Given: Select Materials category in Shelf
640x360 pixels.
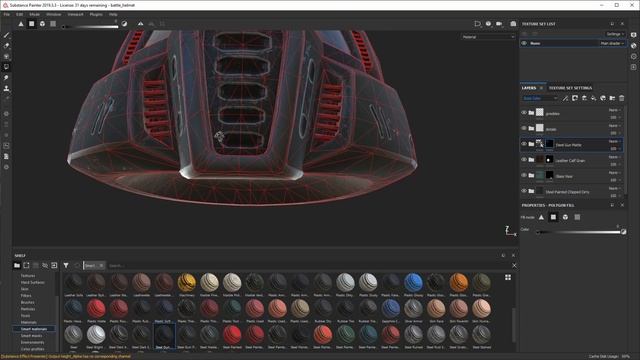Looking at the screenshot, I should pyautogui.click(x=29, y=322).
